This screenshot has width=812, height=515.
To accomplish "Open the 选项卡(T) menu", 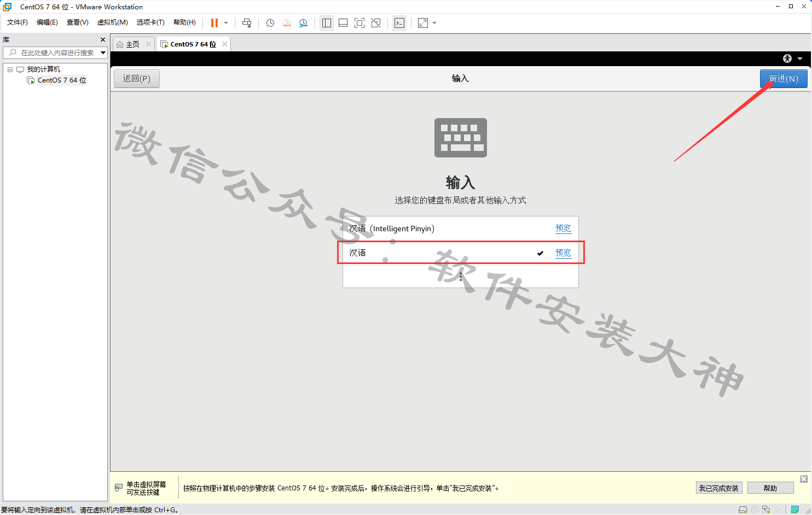I will (150, 22).
